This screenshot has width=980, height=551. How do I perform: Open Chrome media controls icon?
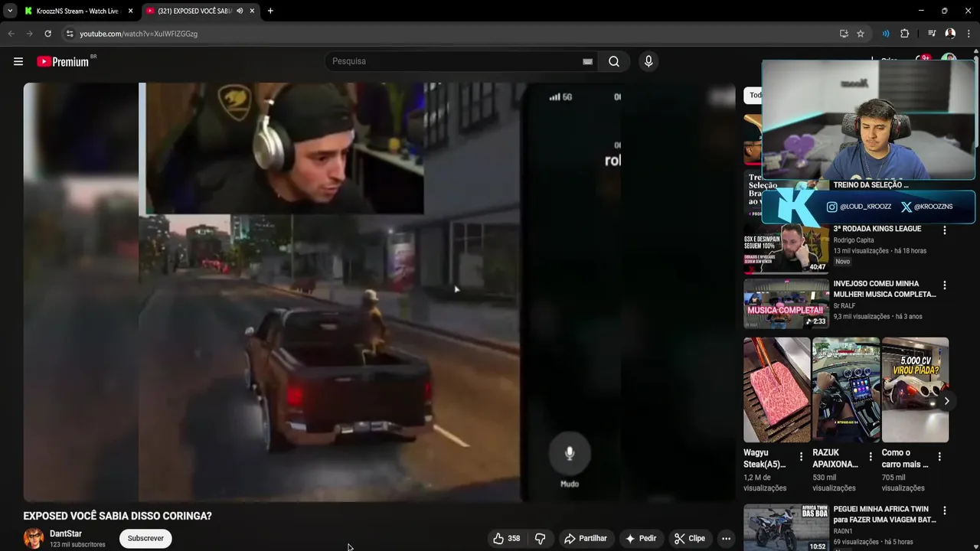932,34
